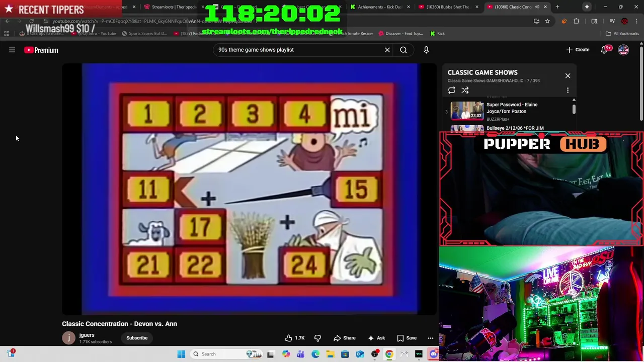Open taskbar widgets icon at left edge
This screenshot has width=644, height=362.
[x=11, y=353]
